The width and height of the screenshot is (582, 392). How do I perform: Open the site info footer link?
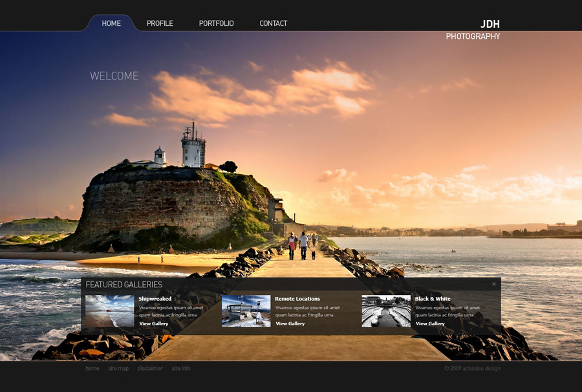180,368
